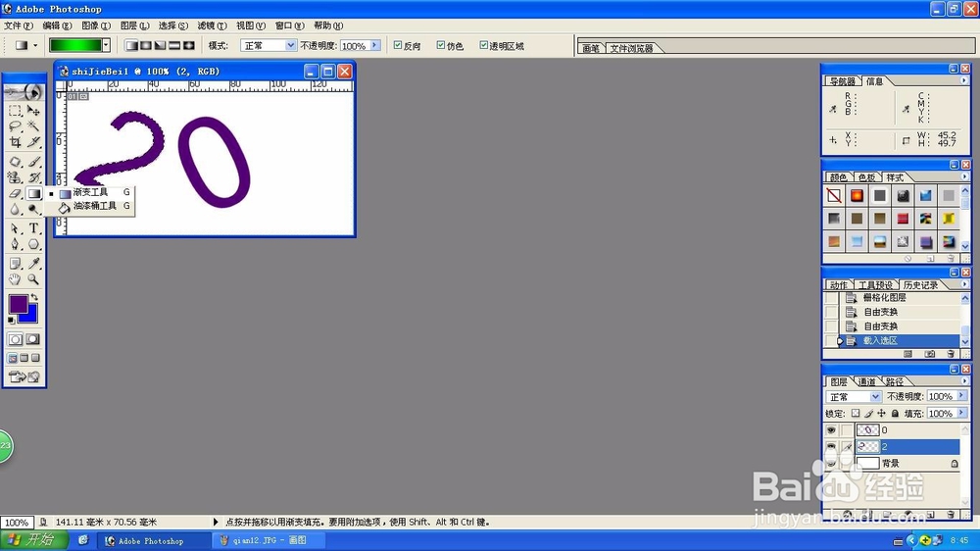
Task: Select the Slice tool
Action: pos(33,142)
